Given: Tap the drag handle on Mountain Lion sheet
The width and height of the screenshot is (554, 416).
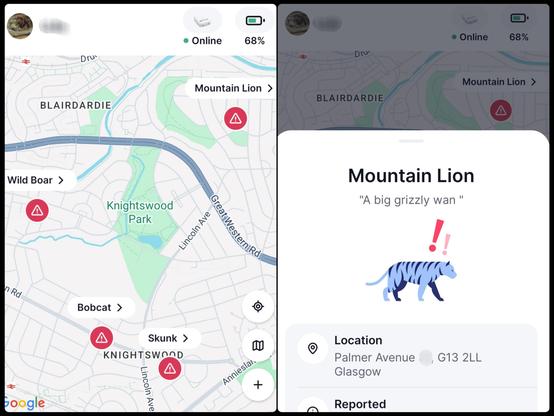Looking at the screenshot, I should pos(412,141).
